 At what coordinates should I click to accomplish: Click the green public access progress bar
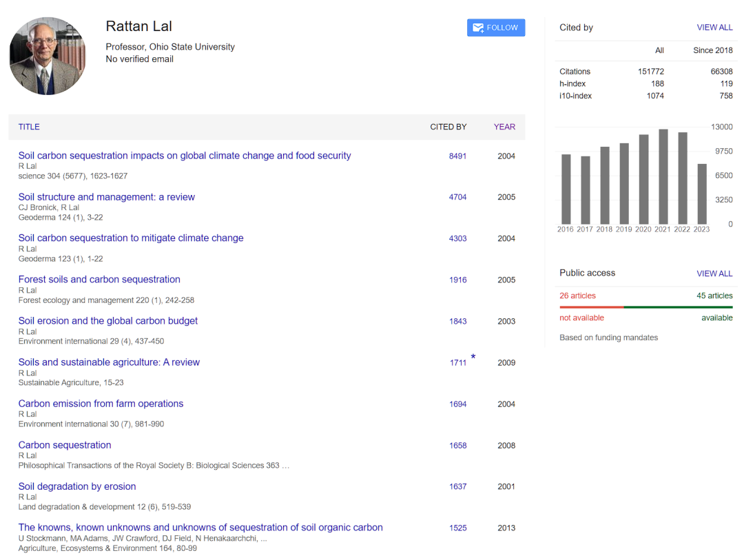(x=678, y=307)
